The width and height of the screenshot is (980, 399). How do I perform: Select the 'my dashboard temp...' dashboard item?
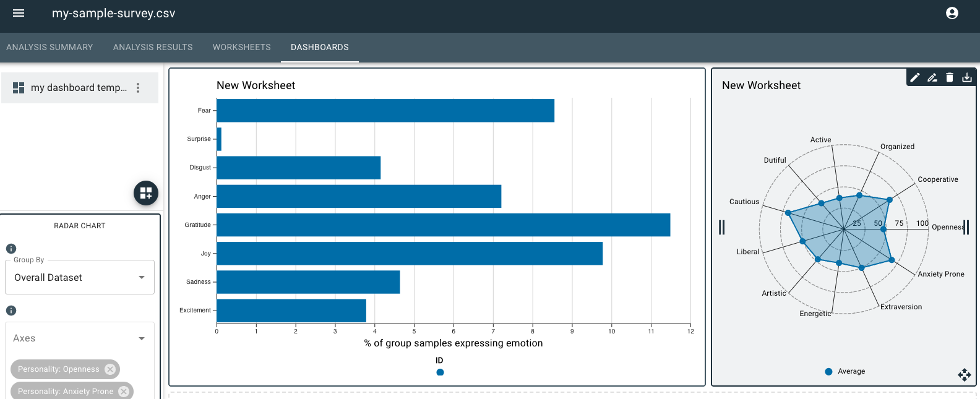[79, 88]
